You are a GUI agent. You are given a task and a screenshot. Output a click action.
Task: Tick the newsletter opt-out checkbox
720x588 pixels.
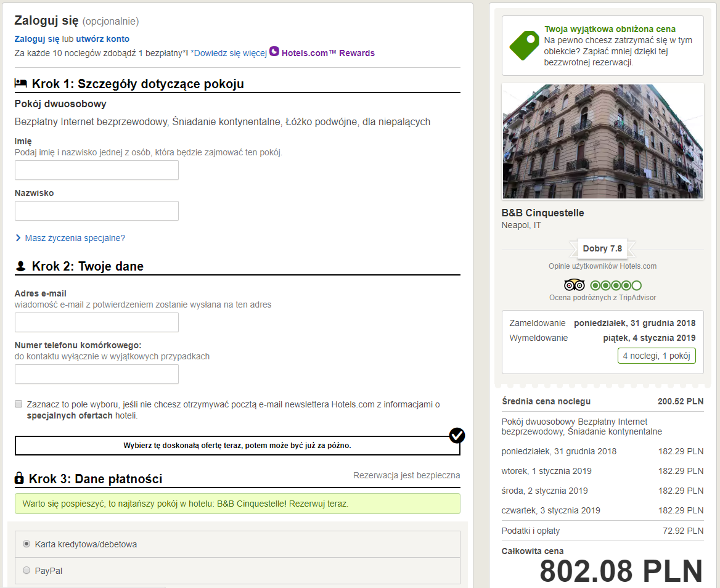click(18, 404)
